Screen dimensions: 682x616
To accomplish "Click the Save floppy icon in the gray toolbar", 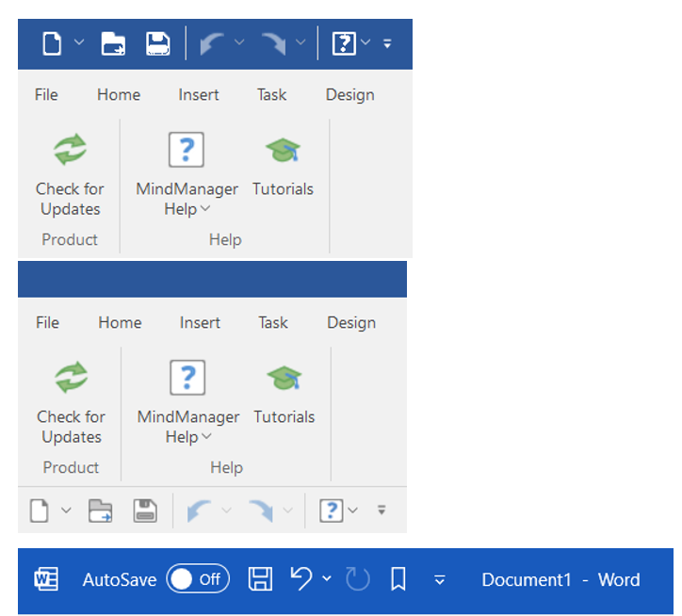I will (145, 511).
